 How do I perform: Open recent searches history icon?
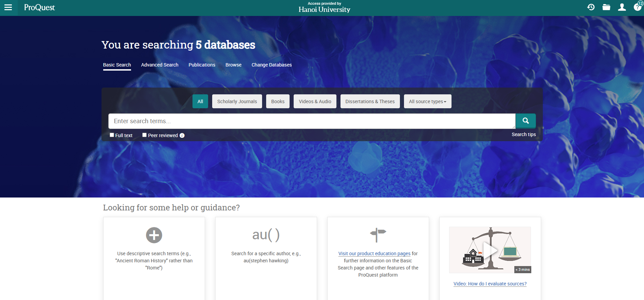(x=591, y=7)
